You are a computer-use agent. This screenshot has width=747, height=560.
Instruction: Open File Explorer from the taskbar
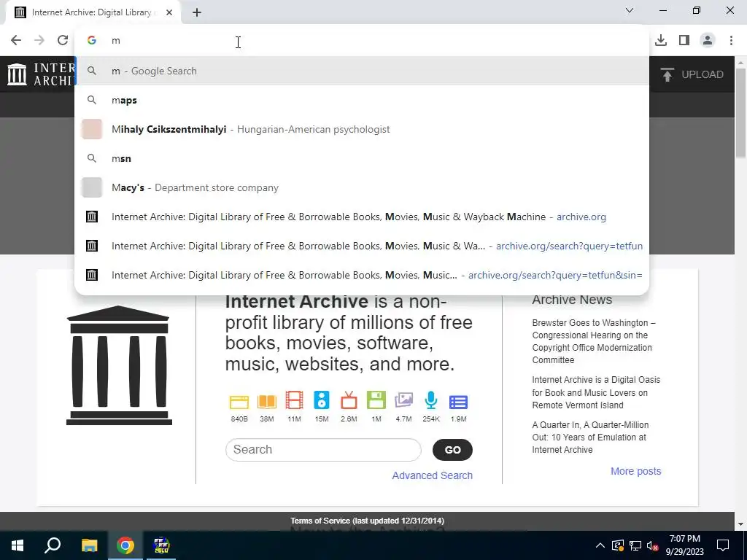(89, 545)
